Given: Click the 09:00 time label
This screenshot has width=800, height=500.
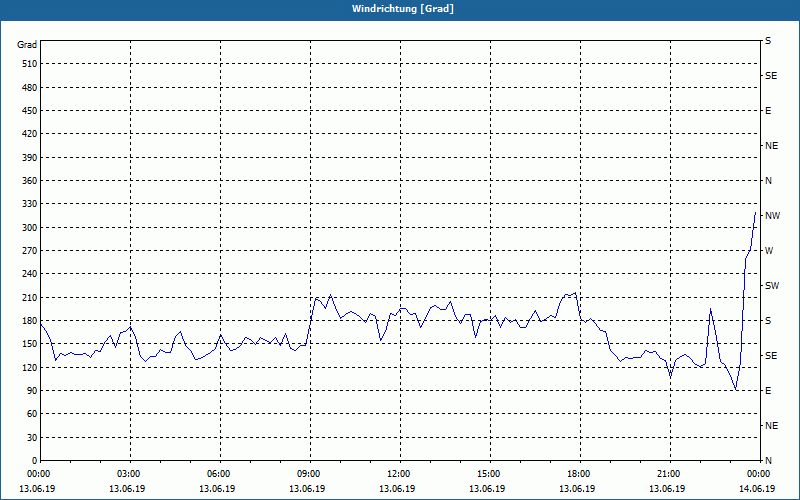Looking at the screenshot, I should [307, 473].
